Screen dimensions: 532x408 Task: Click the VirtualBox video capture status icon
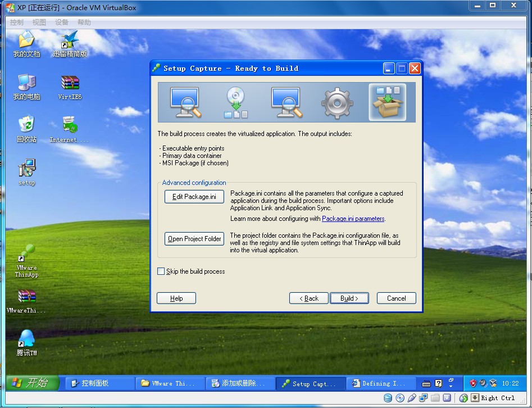447,398
